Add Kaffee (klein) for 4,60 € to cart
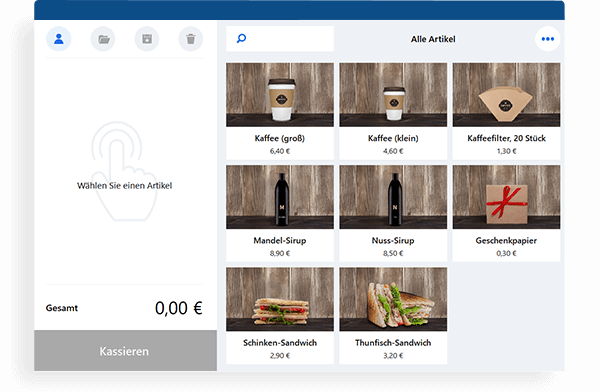The width and height of the screenshot is (600, 392). (x=393, y=111)
